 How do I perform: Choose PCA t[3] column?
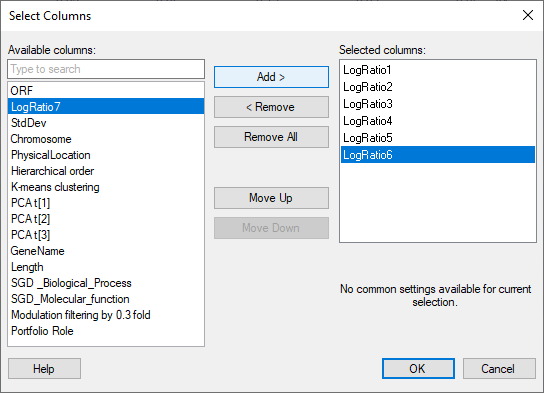[x=106, y=234]
